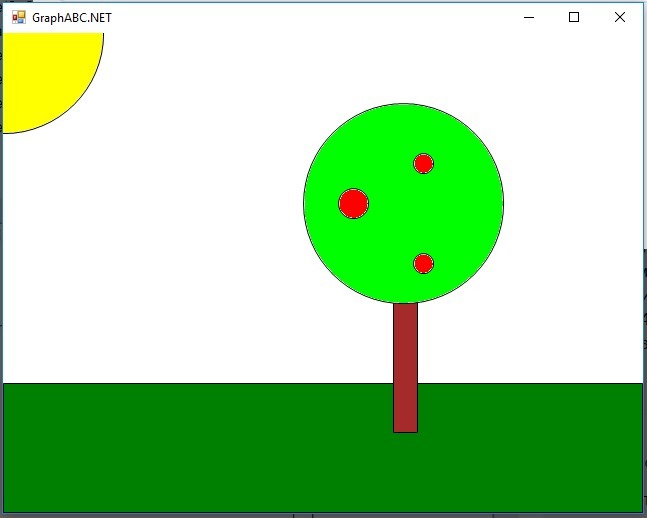
Task: Maximize the GraphABC.NET window
Action: coord(574,17)
